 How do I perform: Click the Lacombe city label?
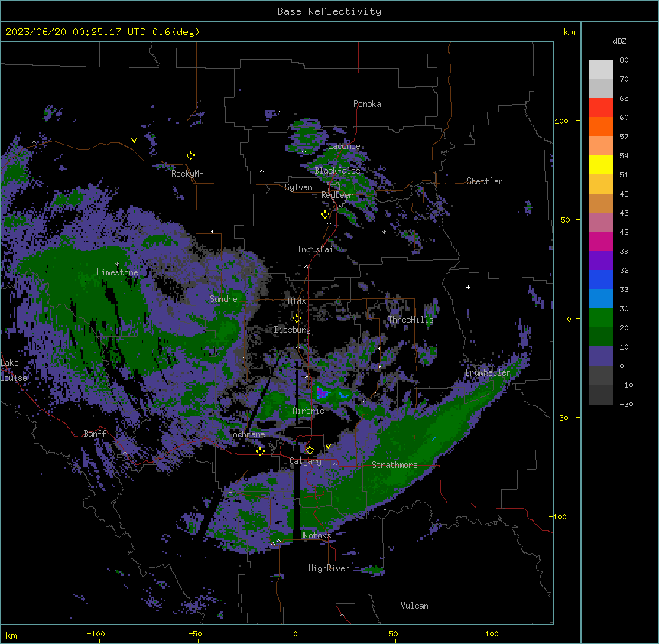[344, 146]
